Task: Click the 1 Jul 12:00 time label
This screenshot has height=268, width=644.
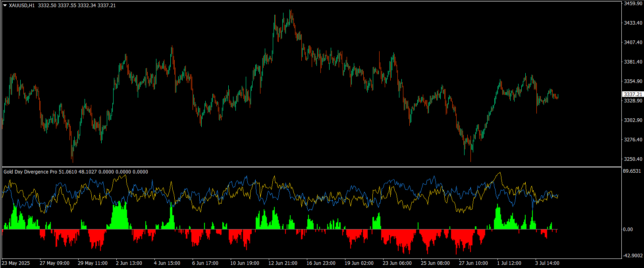Action: (509, 263)
